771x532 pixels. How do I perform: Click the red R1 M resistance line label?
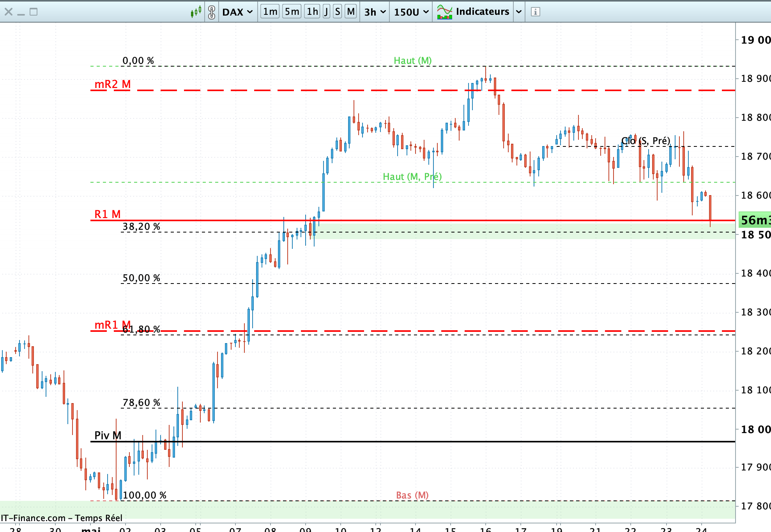pos(108,214)
